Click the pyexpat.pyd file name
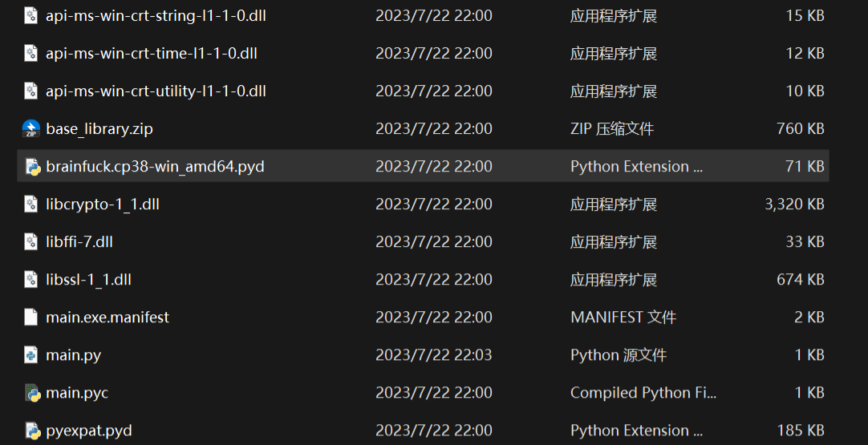This screenshot has height=445, width=868. tap(89, 431)
